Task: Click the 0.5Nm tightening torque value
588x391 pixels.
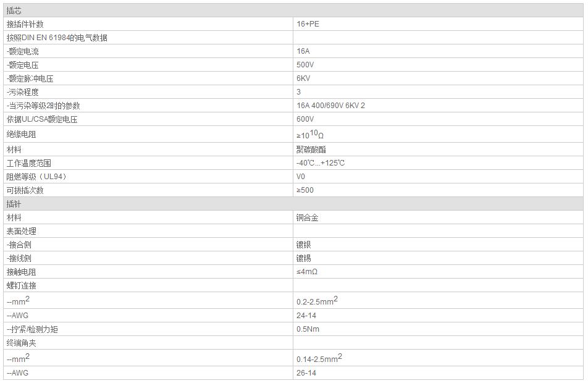Action: coord(308,329)
